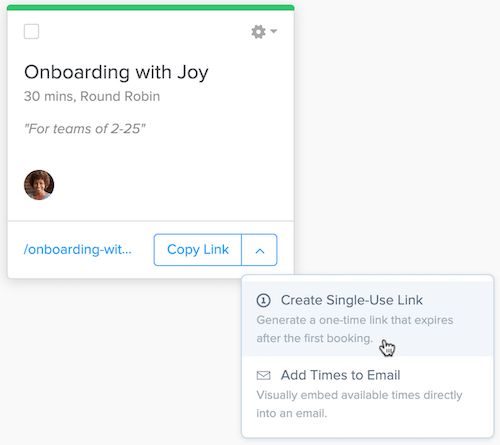500x445 pixels.
Task: Click the upward chevron icon in button
Action: 260,251
